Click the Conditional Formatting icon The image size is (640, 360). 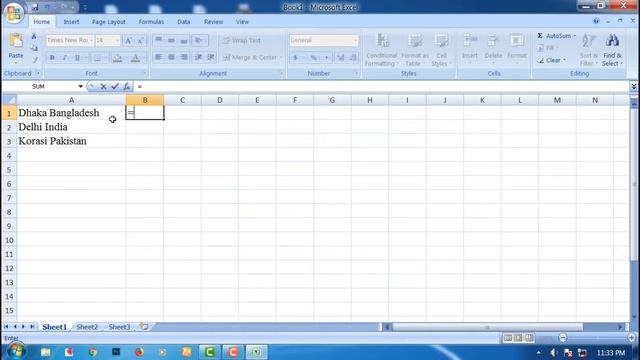(x=382, y=41)
